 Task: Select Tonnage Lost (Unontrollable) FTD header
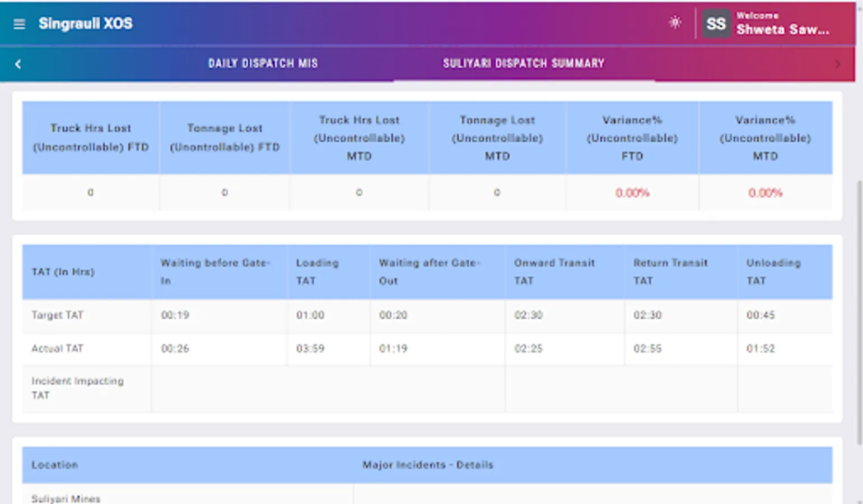[225, 137]
